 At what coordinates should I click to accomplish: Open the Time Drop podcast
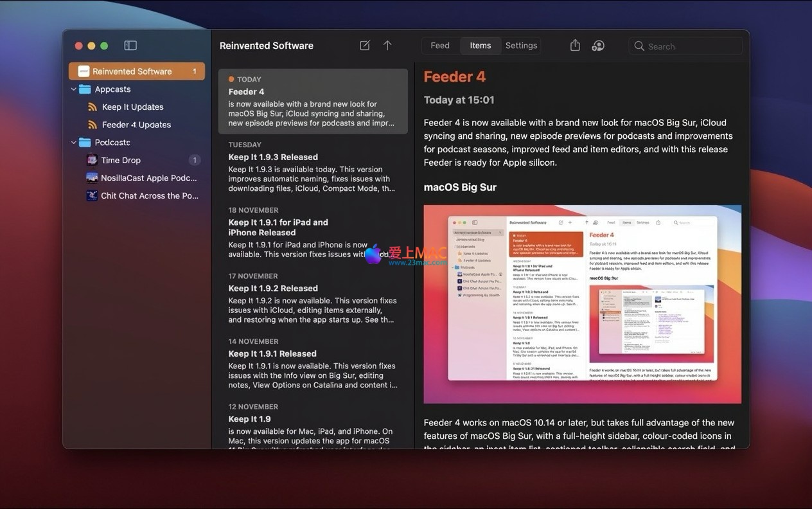pyautogui.click(x=121, y=160)
